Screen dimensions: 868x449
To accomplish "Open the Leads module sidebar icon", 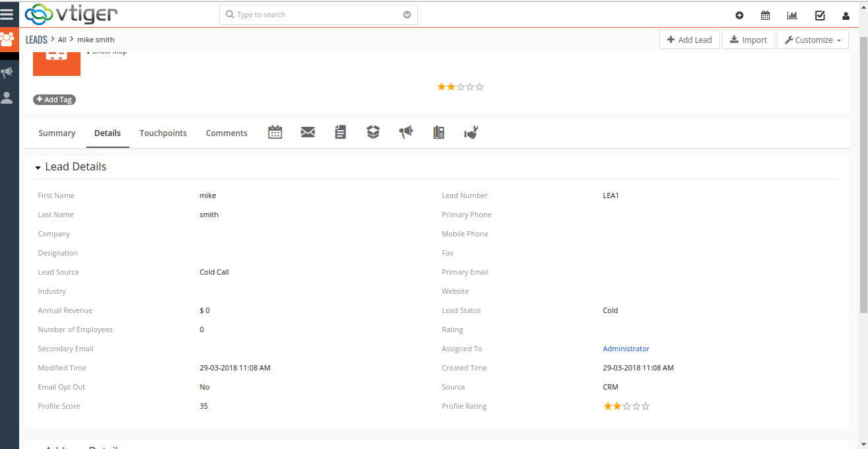I will coord(7,39).
